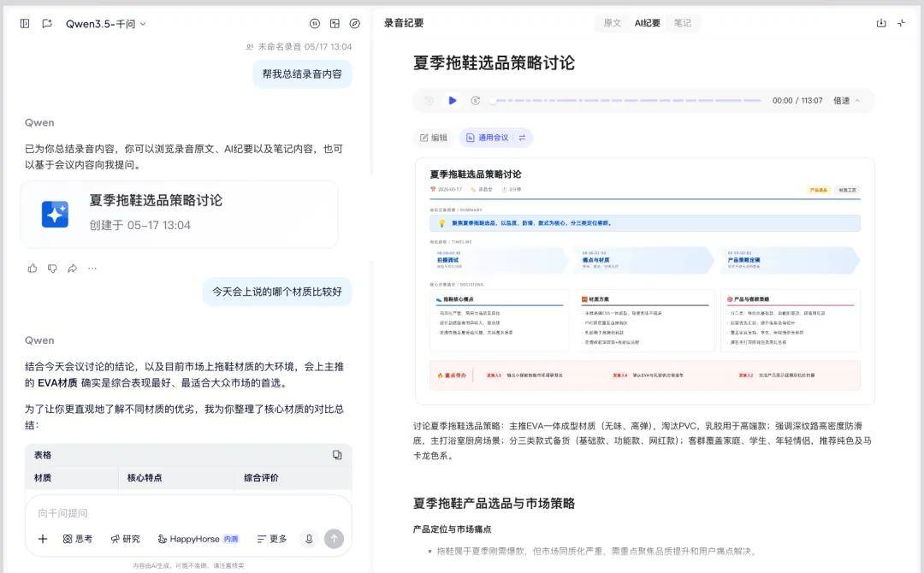Screen dimensions: 924x573
Task: Click the 材质方案 card in infographic
Action: point(645,321)
